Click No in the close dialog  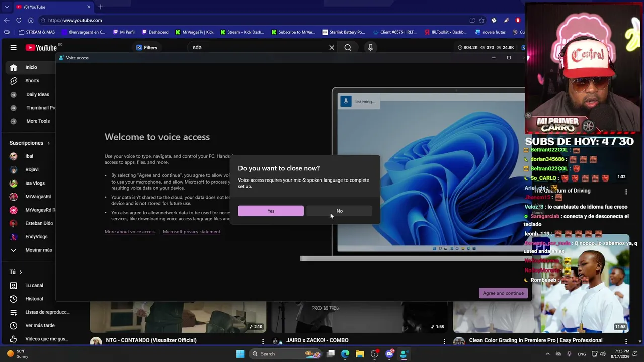pyautogui.click(x=340, y=211)
